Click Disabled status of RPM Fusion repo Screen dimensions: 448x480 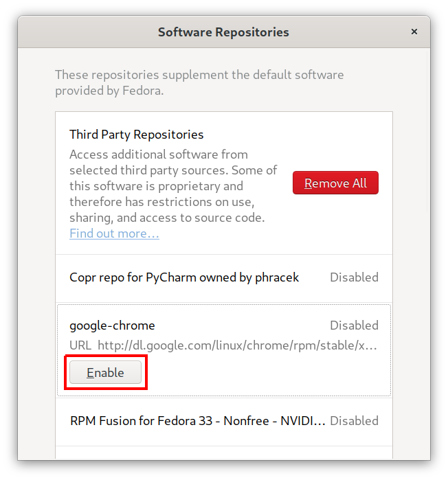coord(354,420)
